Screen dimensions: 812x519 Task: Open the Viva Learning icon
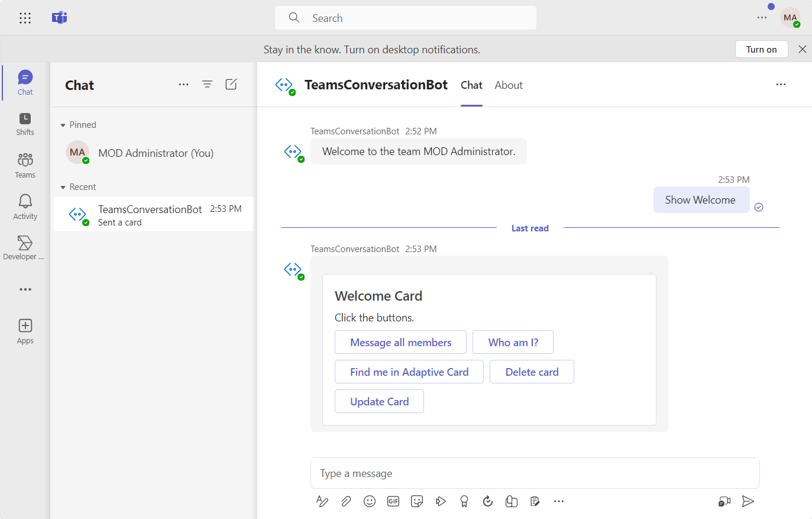(x=512, y=501)
